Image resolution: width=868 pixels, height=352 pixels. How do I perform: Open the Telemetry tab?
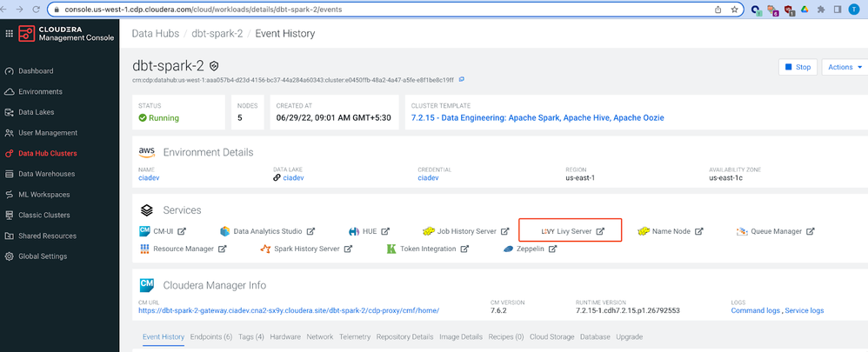point(355,336)
